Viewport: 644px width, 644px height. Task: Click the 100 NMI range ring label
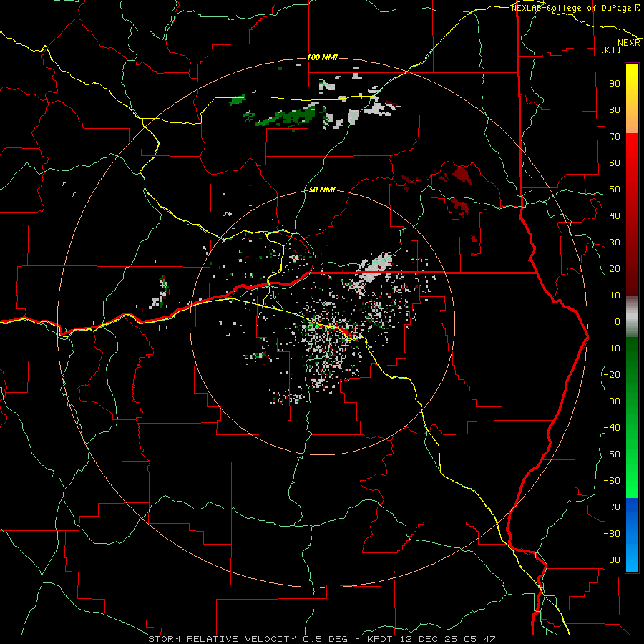(322, 57)
